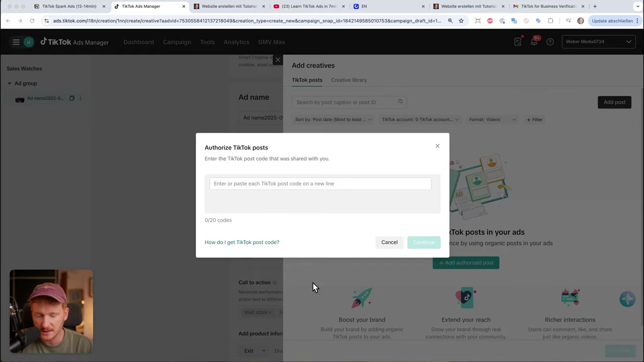Click Cancel in the authorize dialog
Viewport: 644px width, 362px height.
click(x=389, y=242)
